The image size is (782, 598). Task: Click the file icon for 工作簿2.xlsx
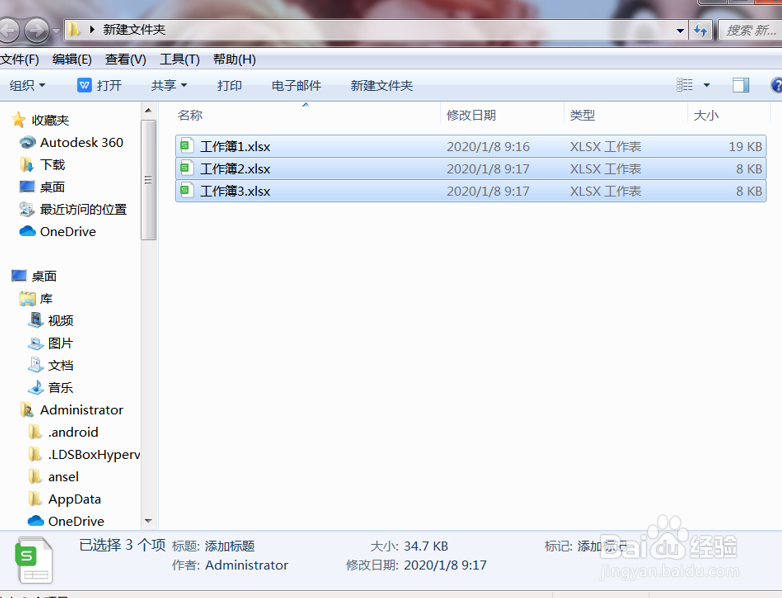[x=187, y=169]
